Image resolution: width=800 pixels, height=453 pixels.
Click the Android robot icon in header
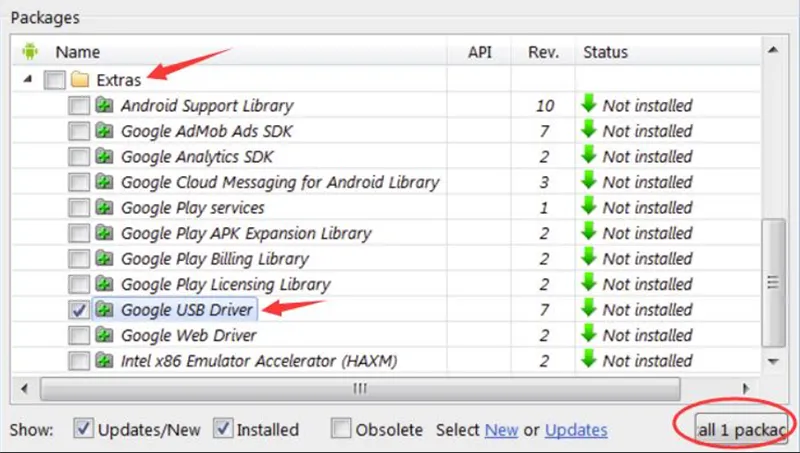[x=30, y=51]
